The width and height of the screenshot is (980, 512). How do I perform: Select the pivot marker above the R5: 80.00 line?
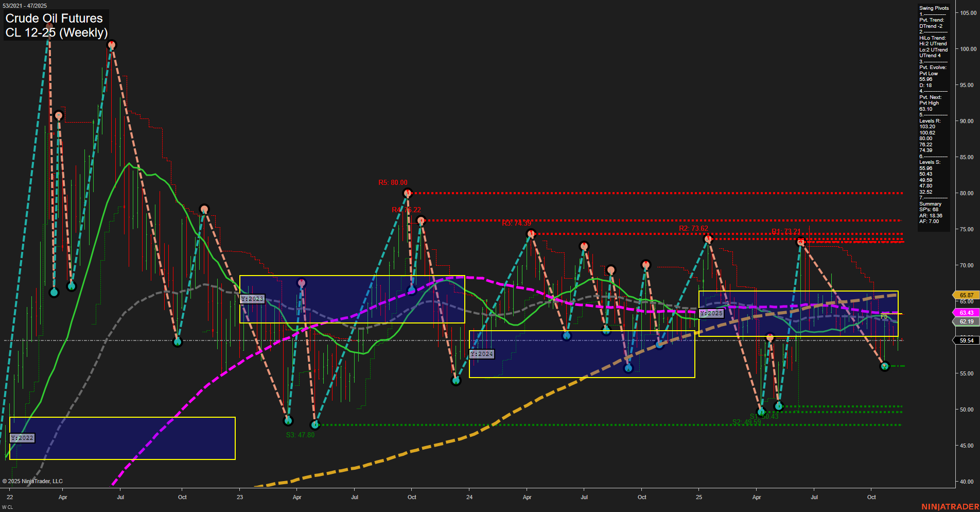408,193
